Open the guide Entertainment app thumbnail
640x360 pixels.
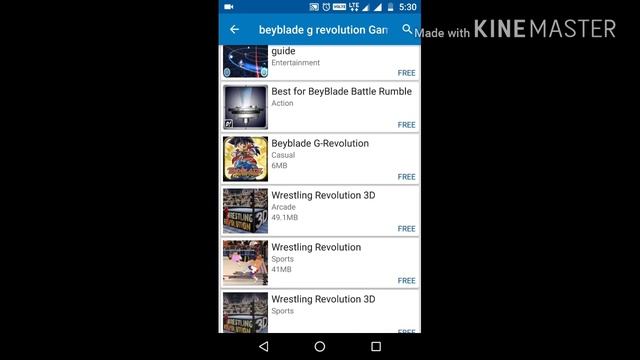[245, 62]
